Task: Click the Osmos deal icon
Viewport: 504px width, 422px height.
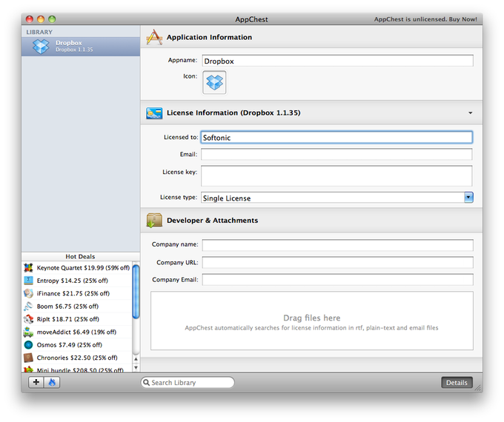Action: point(28,344)
